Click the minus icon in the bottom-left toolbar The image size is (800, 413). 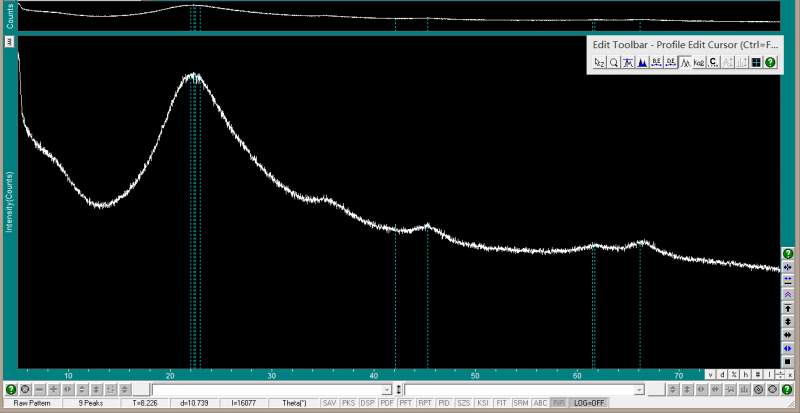click(x=39, y=390)
